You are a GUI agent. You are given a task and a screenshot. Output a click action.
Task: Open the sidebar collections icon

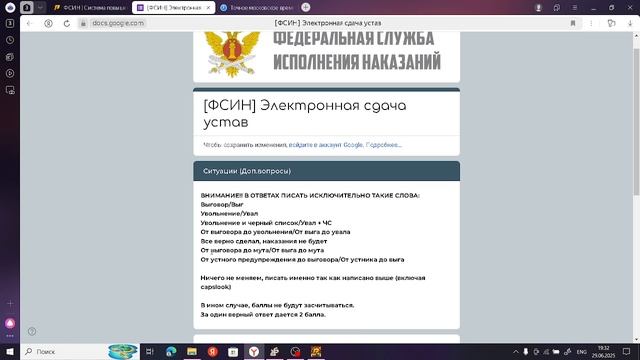pyautogui.click(x=10, y=57)
